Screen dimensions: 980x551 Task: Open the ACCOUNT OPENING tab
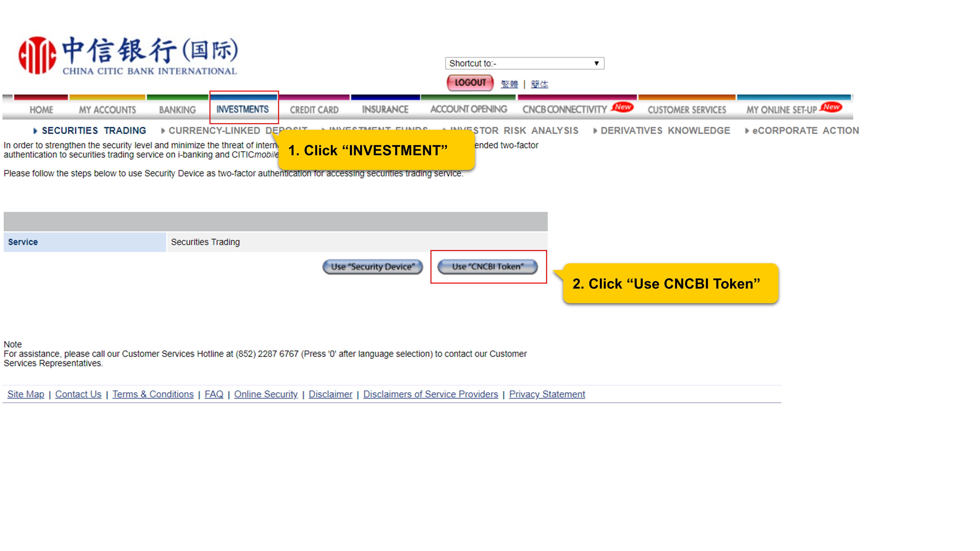click(469, 109)
